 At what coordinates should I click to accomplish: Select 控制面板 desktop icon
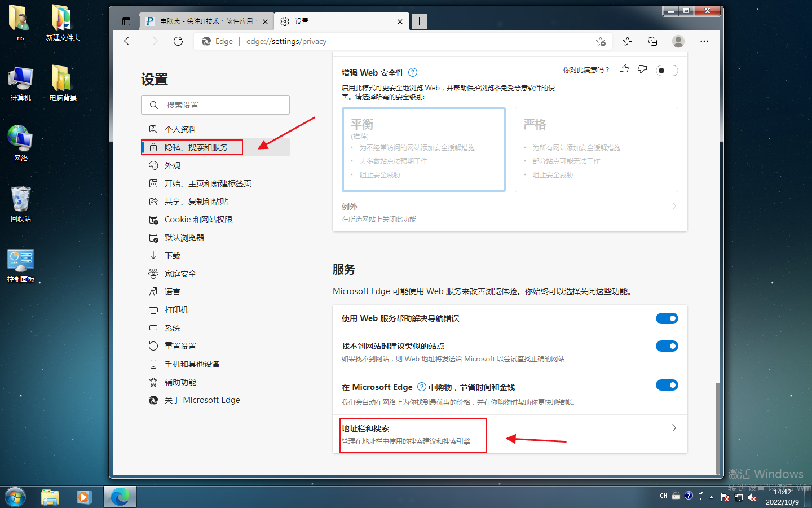click(21, 265)
